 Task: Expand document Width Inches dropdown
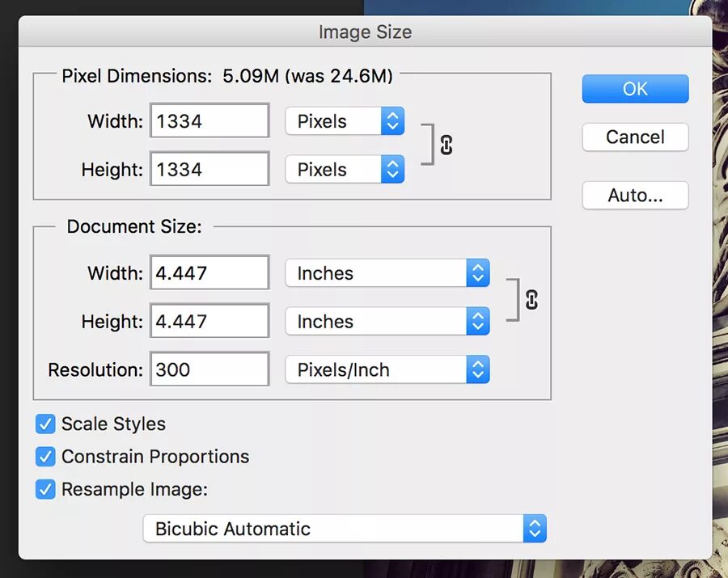pos(387,273)
